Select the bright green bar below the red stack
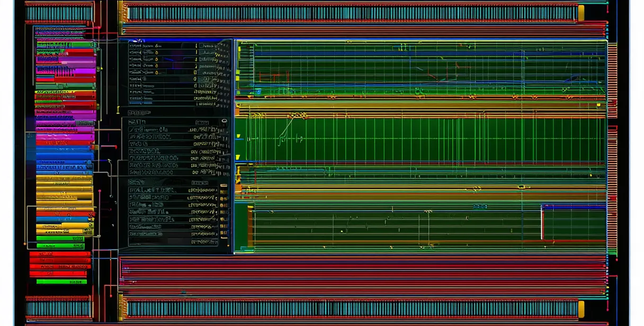This screenshot has height=326, width=644. [61, 282]
